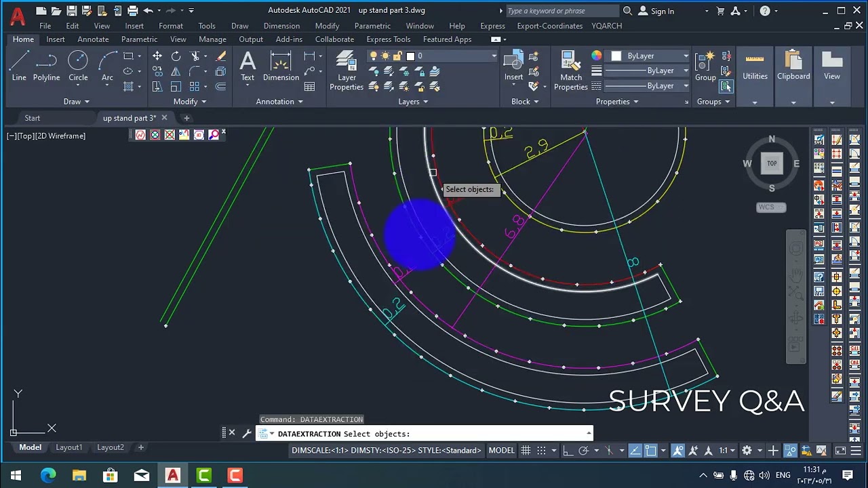
Task: Open the Insert ribbon tab
Action: pyautogui.click(x=56, y=39)
